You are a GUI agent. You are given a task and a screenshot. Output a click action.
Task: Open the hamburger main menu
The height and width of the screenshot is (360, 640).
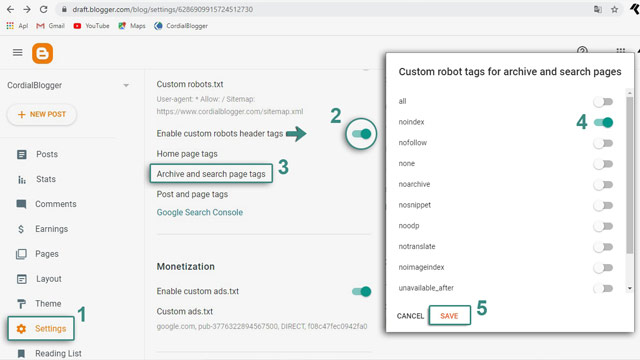(x=18, y=52)
